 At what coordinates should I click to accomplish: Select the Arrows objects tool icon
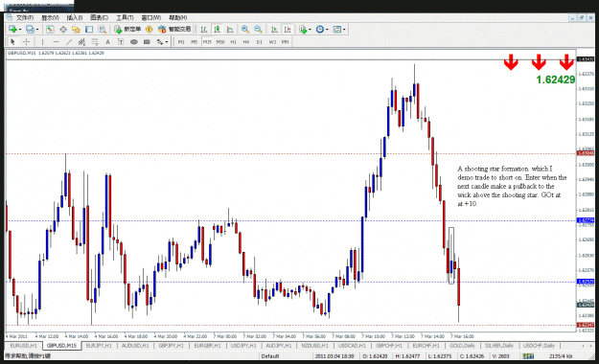[160, 41]
